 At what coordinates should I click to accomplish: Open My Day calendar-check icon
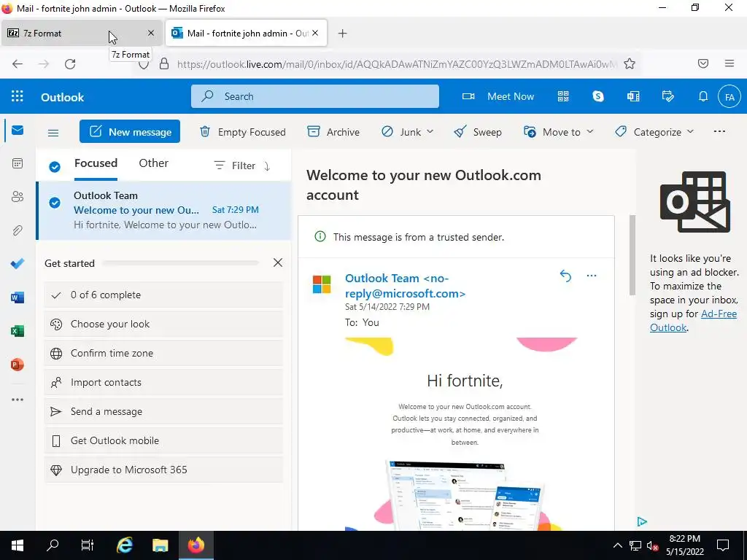point(668,97)
